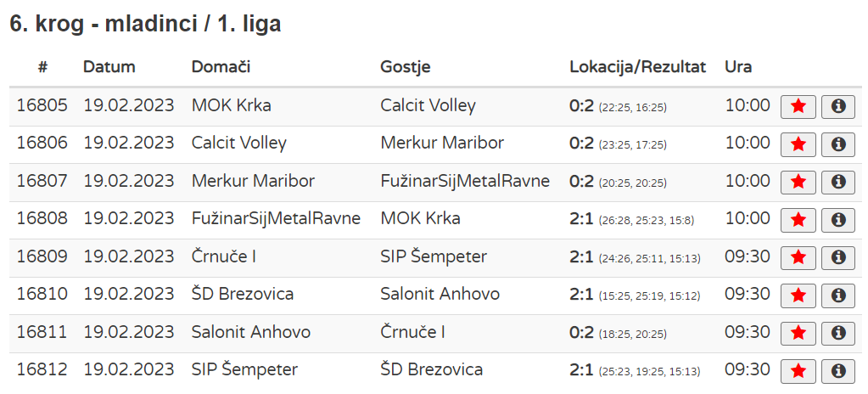The image size is (868, 394).
Task: Open info for match 16810
Action: click(838, 295)
